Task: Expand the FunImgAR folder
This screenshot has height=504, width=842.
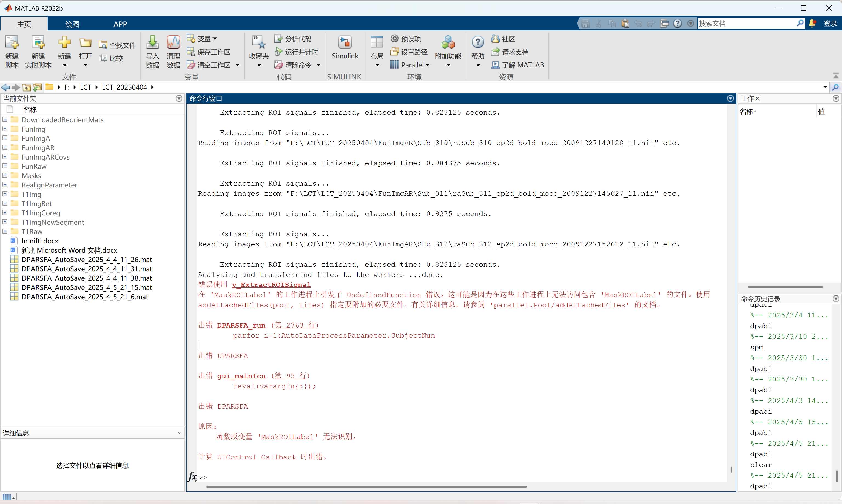Action: [5, 147]
